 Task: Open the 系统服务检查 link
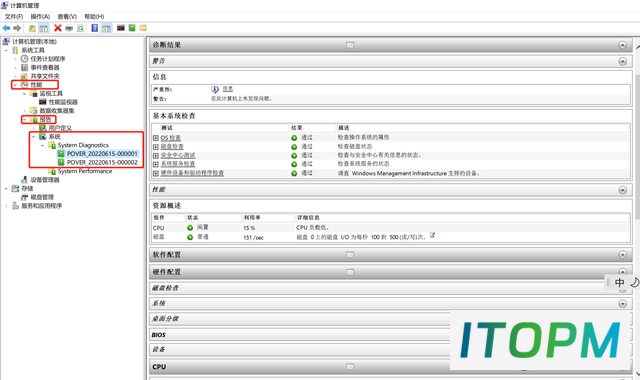point(178,164)
